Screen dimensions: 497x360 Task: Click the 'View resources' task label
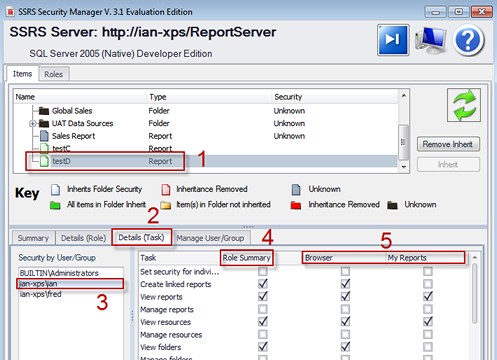pos(166,322)
